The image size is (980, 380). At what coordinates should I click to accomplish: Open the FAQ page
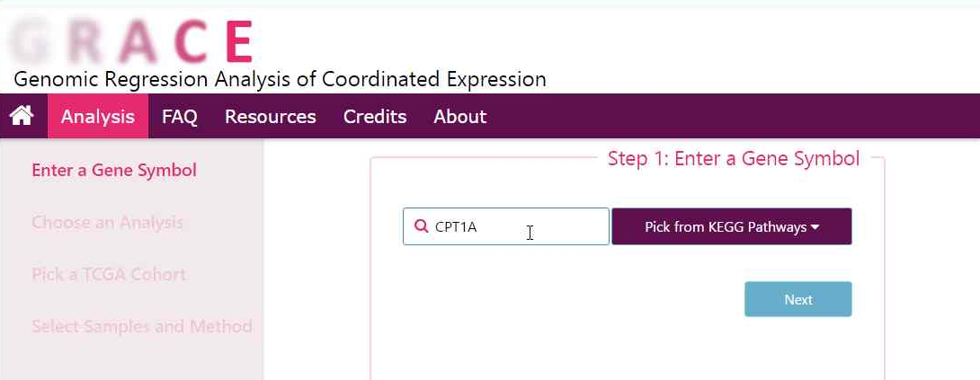[x=179, y=117]
